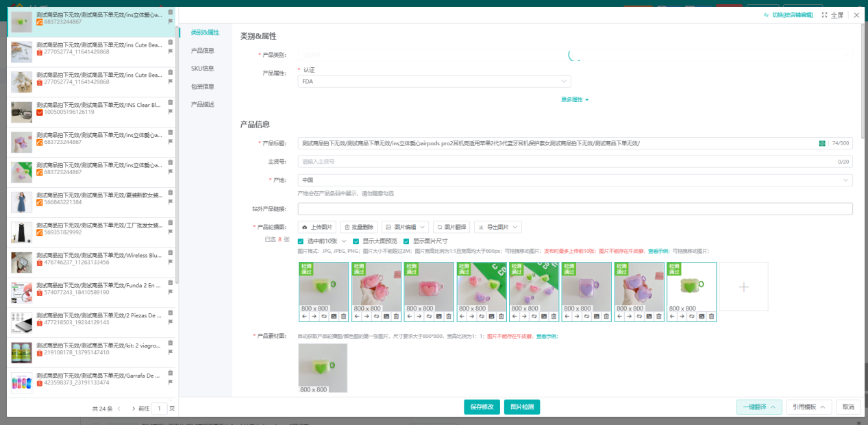Replace the first carousel image
The image size is (868, 425).
324,316
